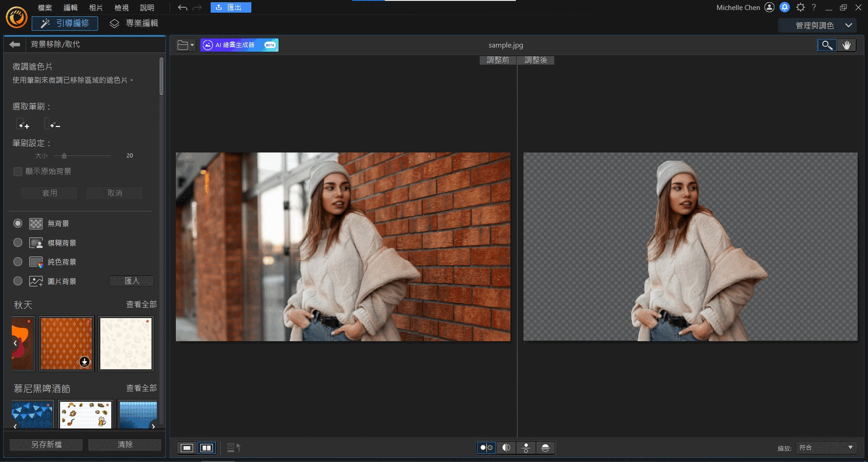Click the 套用 button
Image resolution: width=868 pixels, height=462 pixels.
point(49,193)
